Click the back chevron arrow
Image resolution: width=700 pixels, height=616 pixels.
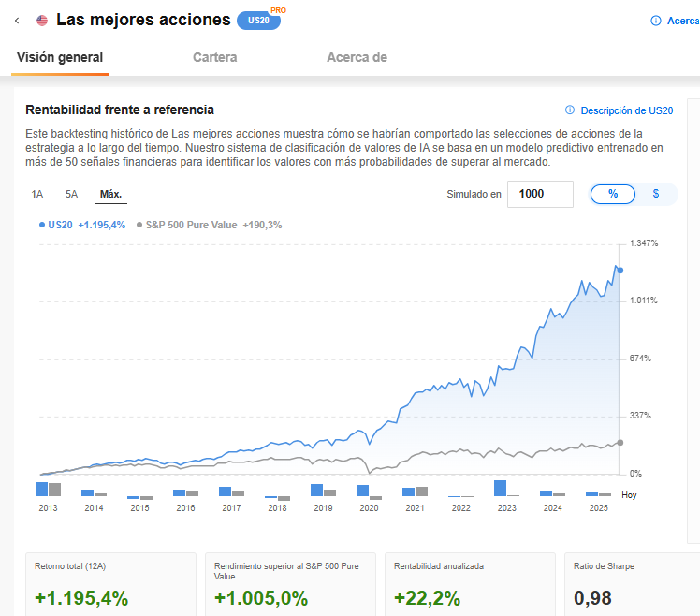click(18, 21)
